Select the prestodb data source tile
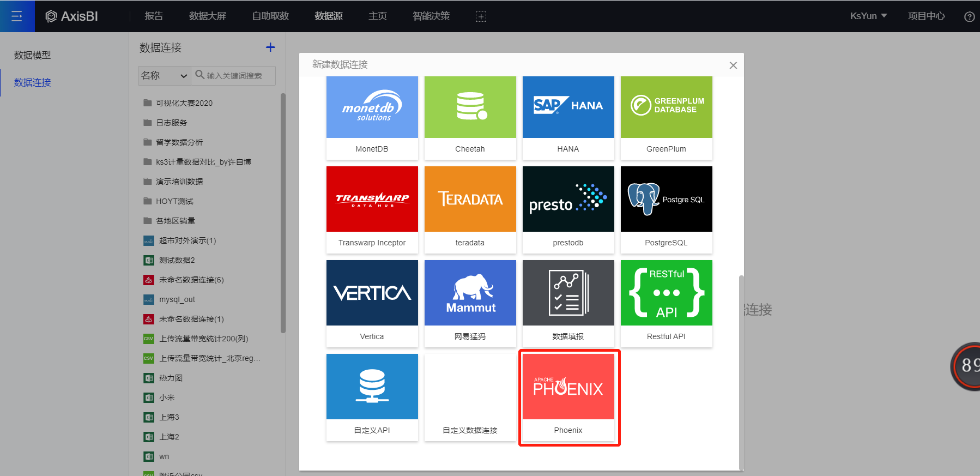This screenshot has width=980, height=476. [x=568, y=209]
